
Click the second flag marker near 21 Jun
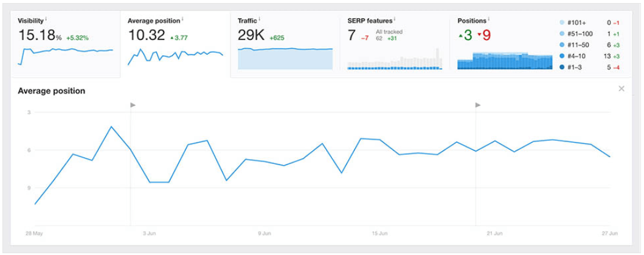pos(477,105)
